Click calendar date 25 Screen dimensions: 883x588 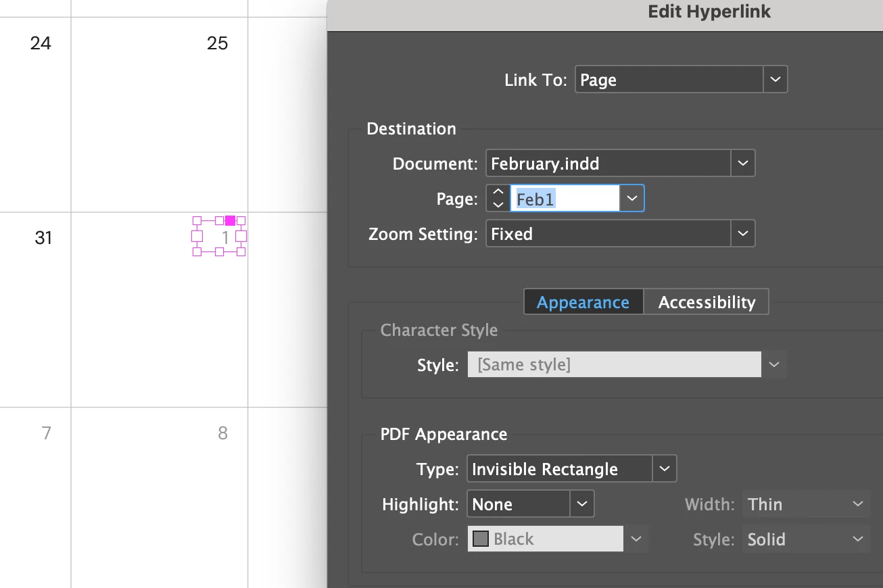[217, 44]
